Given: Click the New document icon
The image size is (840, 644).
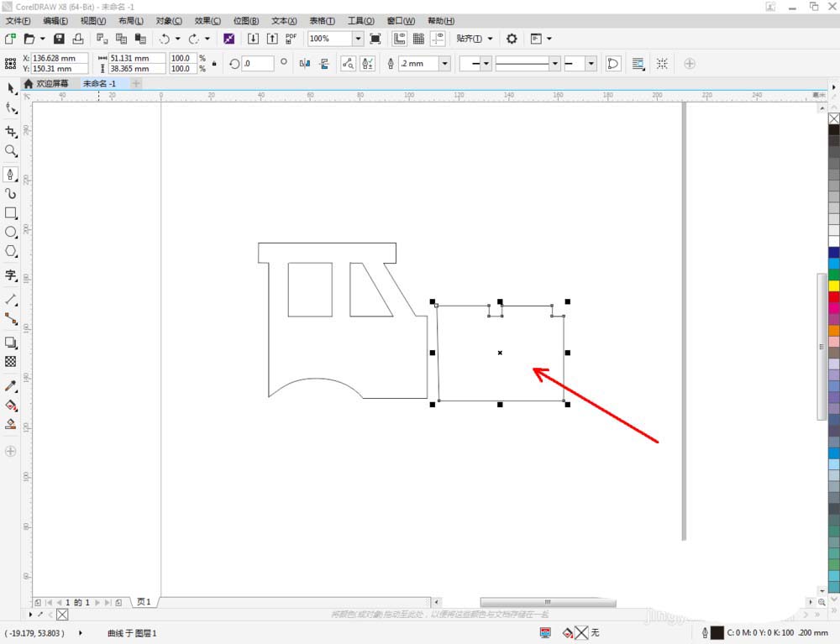Looking at the screenshot, I should [10, 39].
